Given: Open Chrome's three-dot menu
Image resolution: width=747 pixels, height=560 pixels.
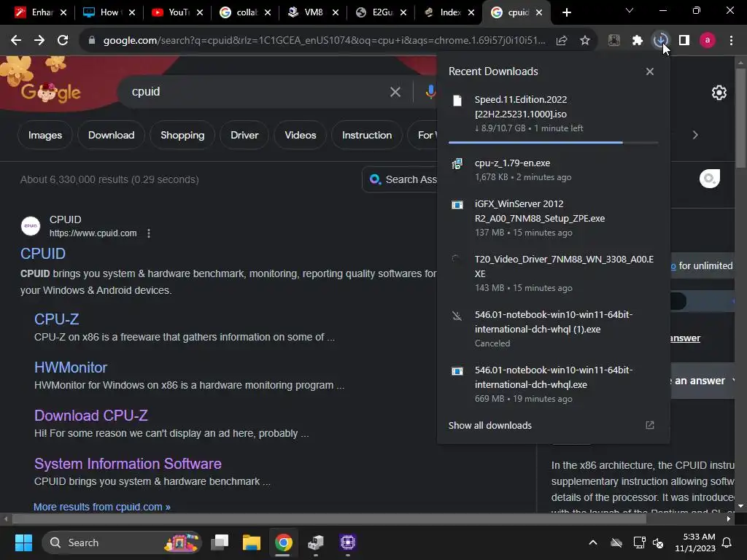Looking at the screenshot, I should [731, 41].
